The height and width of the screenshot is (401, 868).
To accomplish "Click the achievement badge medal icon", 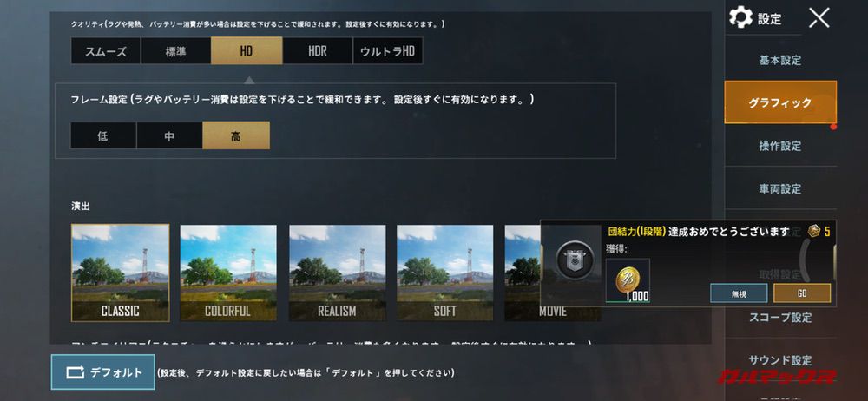I will pyautogui.click(x=575, y=259).
